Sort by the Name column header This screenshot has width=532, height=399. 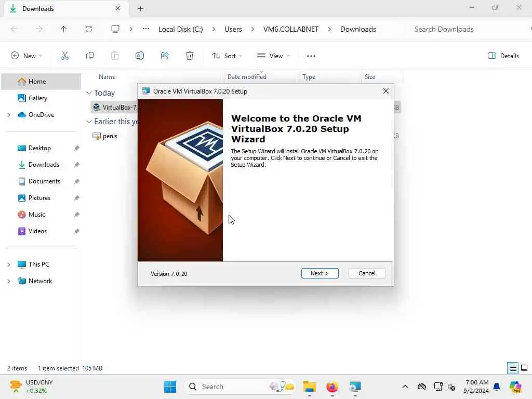[x=107, y=77]
